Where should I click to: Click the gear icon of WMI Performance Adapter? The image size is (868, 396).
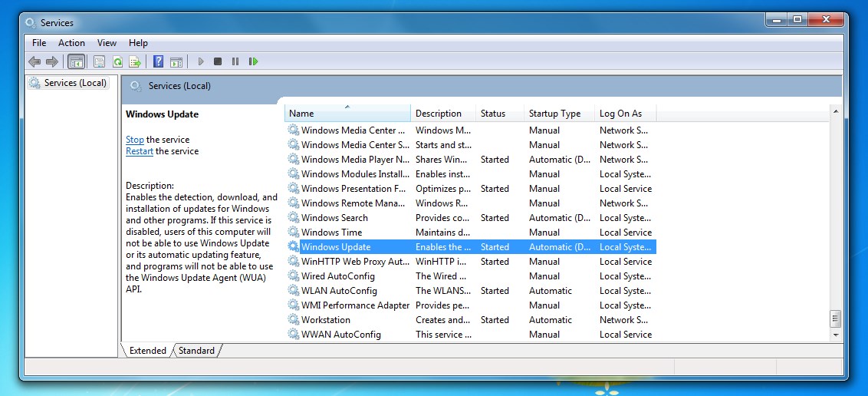pyautogui.click(x=294, y=305)
